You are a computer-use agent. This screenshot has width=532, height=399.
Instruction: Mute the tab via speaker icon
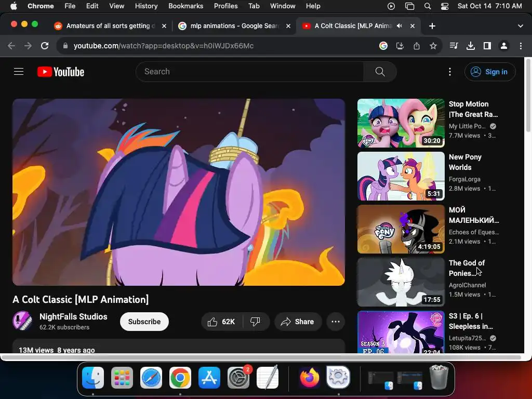[x=400, y=26]
